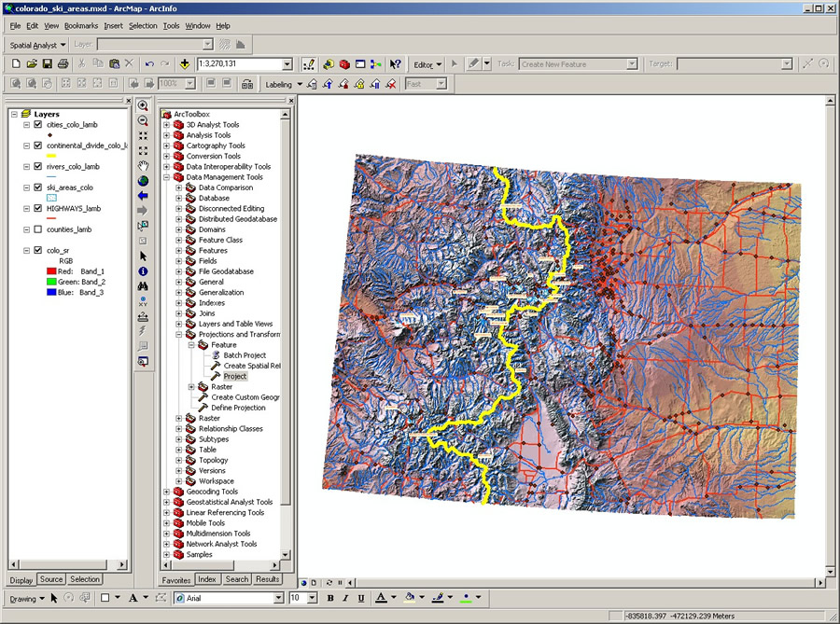Viewport: 840px width, 624px height.
Task: Launch ModelBuilder from toolbar
Action: [x=375, y=64]
